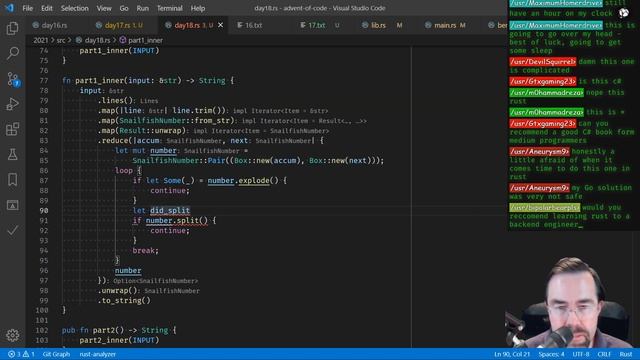Switch to the main.rs tab
The image size is (640, 360).
point(445,25)
